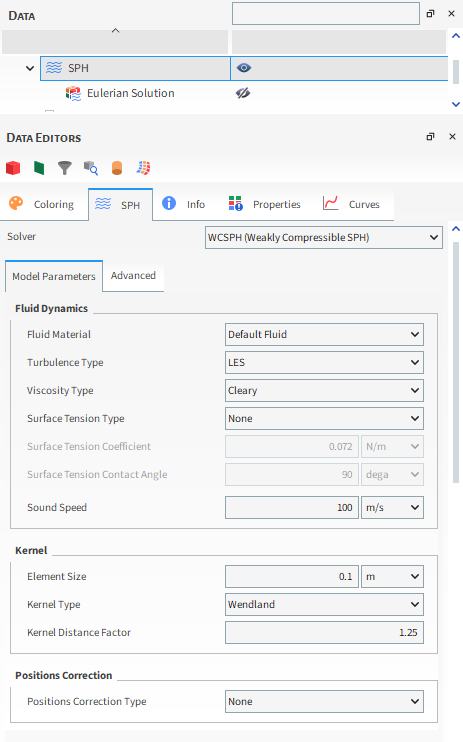Viewport: 463px width, 742px height.
Task: Hide the SPH item via eye icon
Action: pos(244,68)
